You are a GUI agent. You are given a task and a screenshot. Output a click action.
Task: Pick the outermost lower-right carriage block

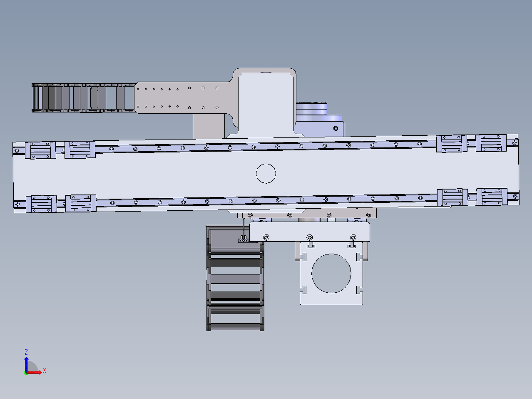tap(492, 197)
